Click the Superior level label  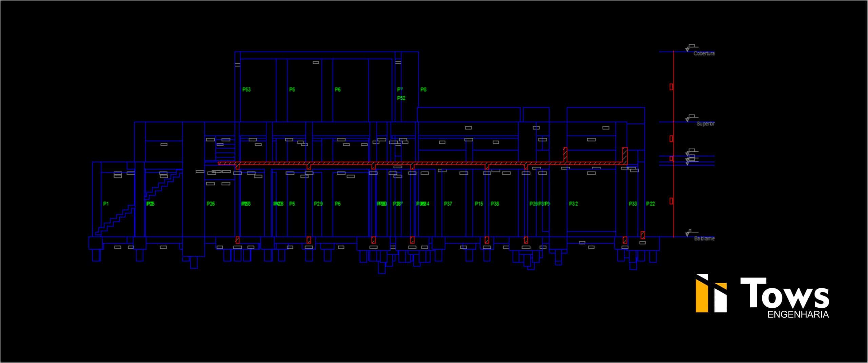[x=705, y=124]
